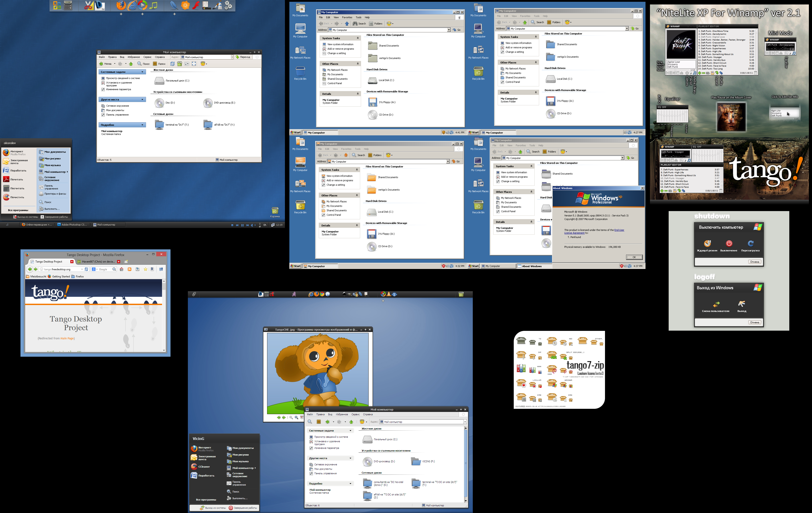This screenshot has height=513, width=812.
Task: Open Internet Explorer from the top dock
Action: pos(132,5)
